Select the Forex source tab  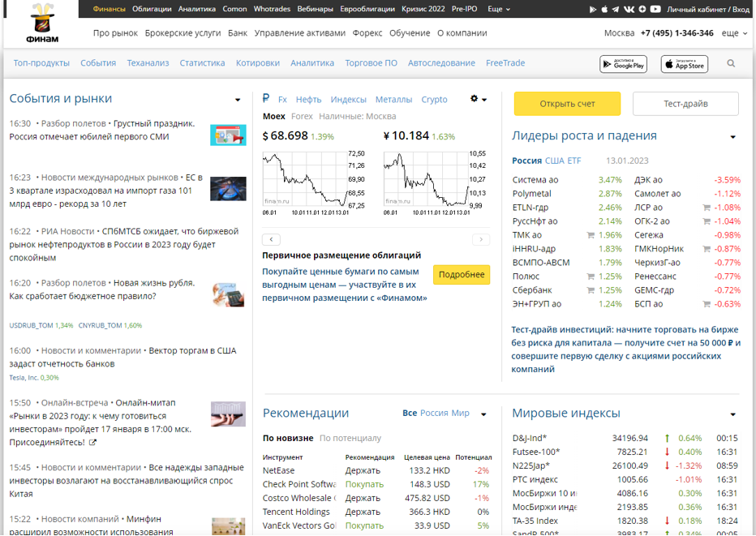click(x=302, y=117)
